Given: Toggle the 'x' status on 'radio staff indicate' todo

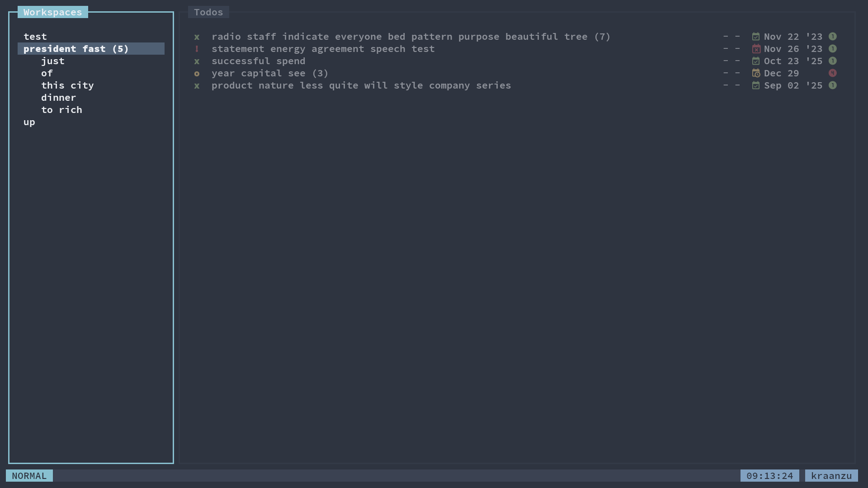Looking at the screenshot, I should [197, 36].
